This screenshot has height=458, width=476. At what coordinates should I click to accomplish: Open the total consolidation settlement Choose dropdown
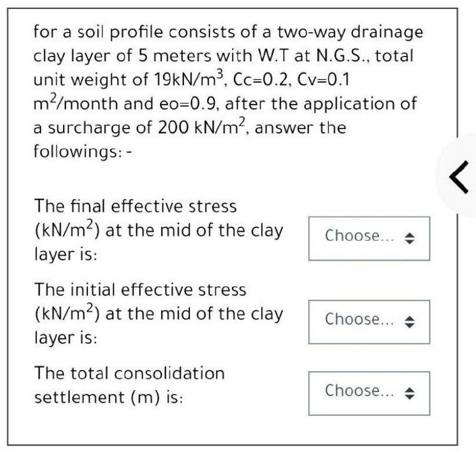[369, 392]
